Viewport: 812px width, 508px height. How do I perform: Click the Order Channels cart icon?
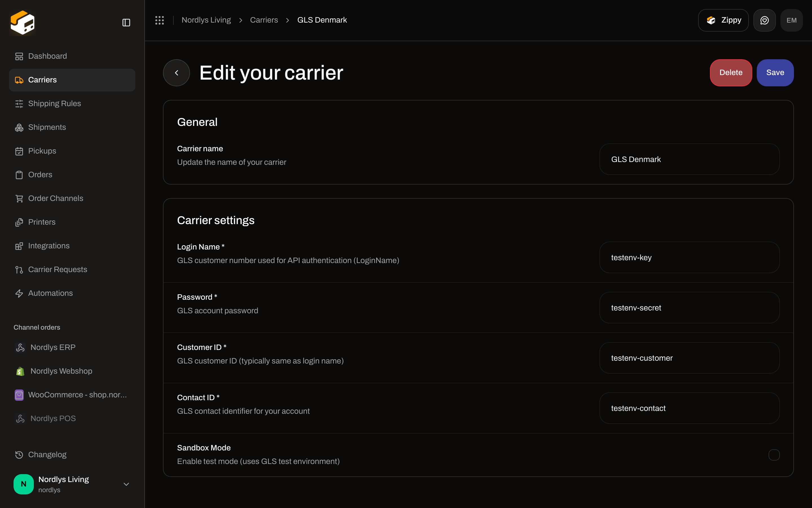(19, 199)
